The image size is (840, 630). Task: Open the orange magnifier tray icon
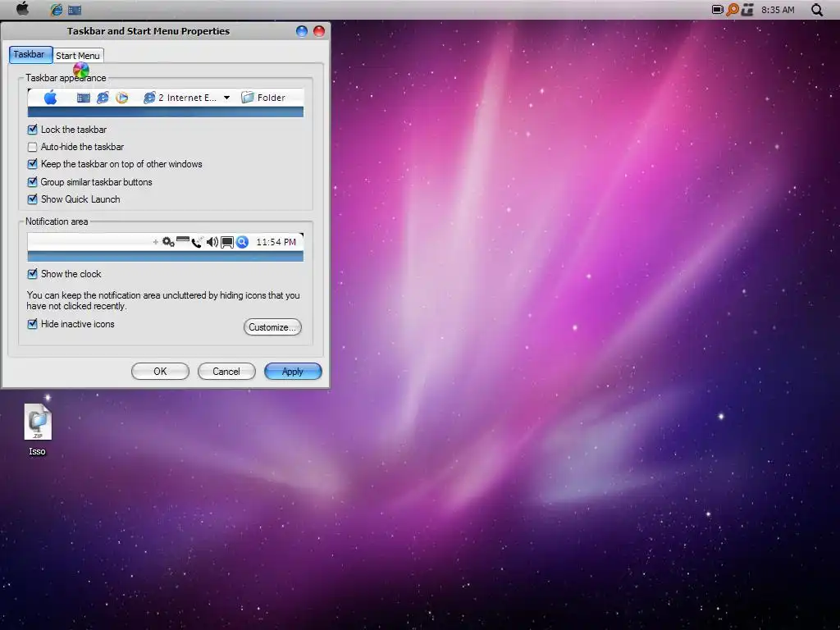point(733,10)
